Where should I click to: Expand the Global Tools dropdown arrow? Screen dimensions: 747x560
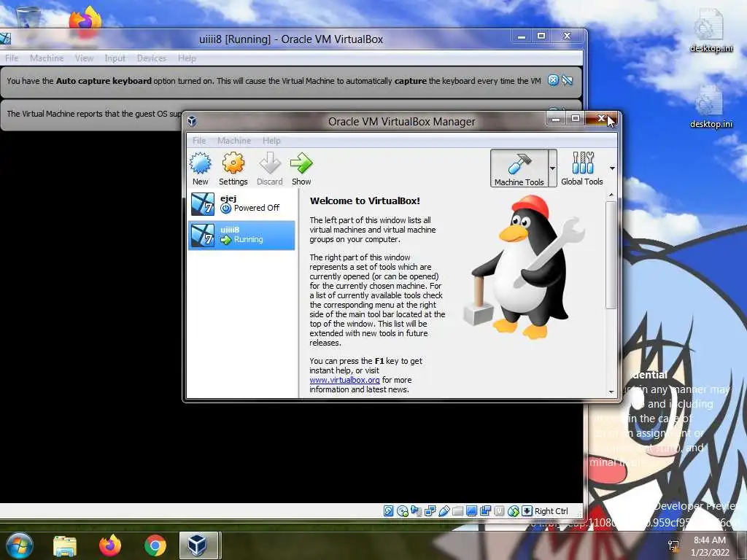612,168
